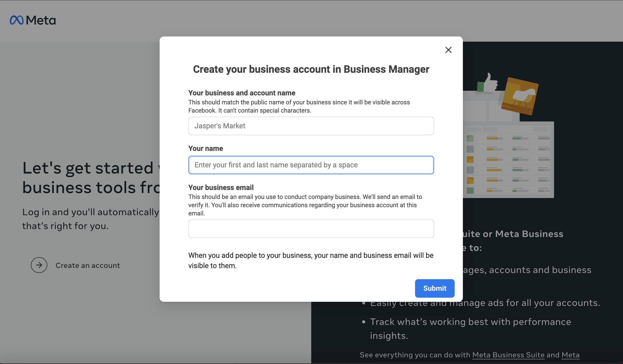The image size is (623, 364).
Task: Click the yellow chair picture card
Action: coord(520,96)
